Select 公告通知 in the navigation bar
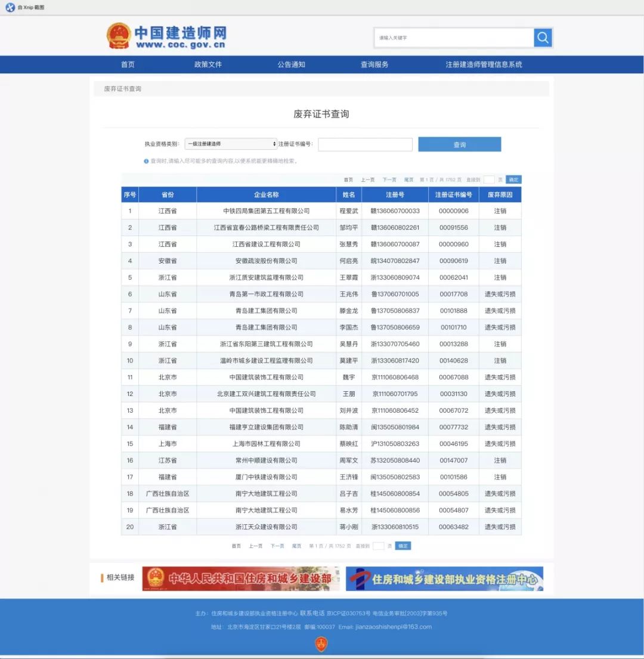Screen dimensions: 644x659 point(291,64)
